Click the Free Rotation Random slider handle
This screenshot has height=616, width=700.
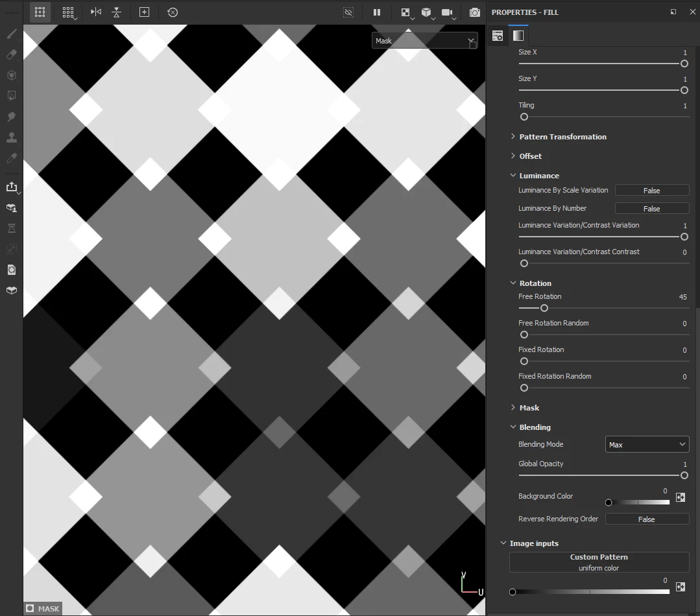tap(524, 335)
